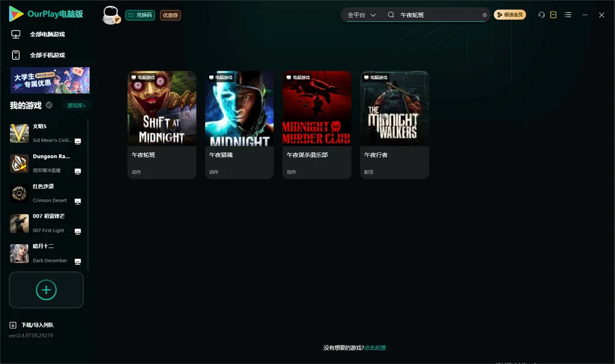Viewport: 615px width, 364px height.
Task: Open the Midnight Murder Club cover
Action: (x=317, y=108)
